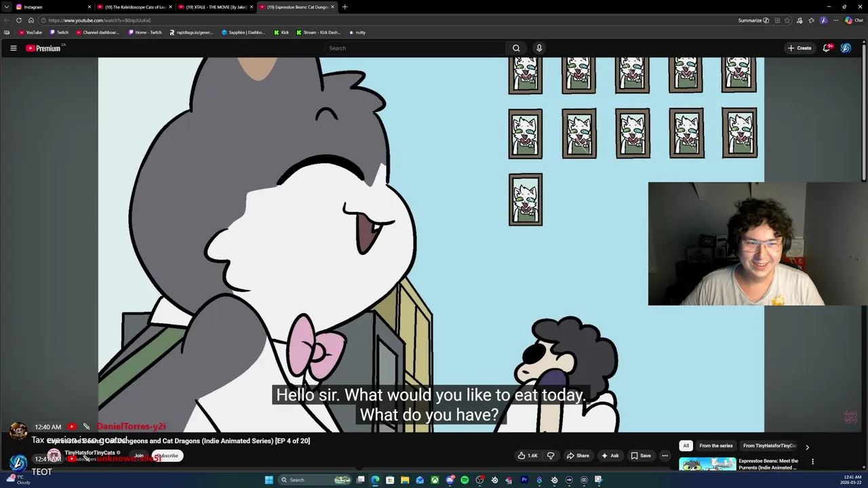Click the Windows Start button
868x488 pixels.
(x=269, y=480)
